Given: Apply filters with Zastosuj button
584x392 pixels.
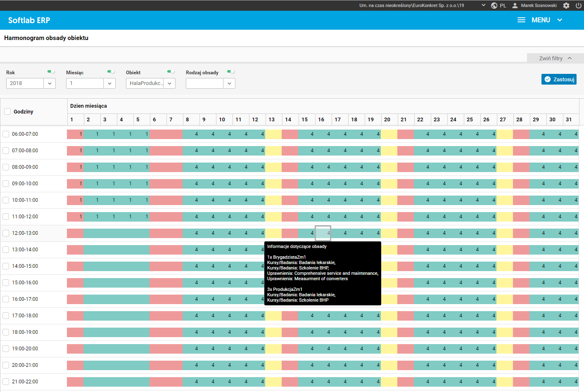Looking at the screenshot, I should click(559, 79).
